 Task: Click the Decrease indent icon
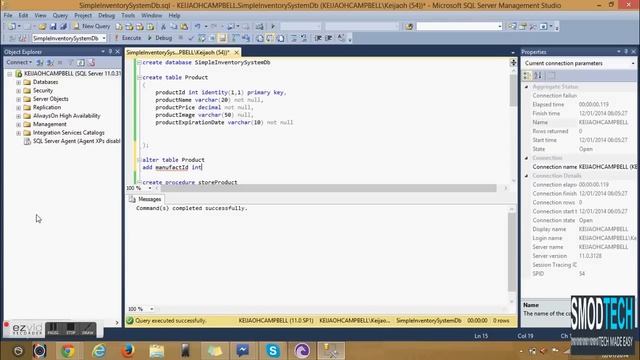(x=318, y=38)
